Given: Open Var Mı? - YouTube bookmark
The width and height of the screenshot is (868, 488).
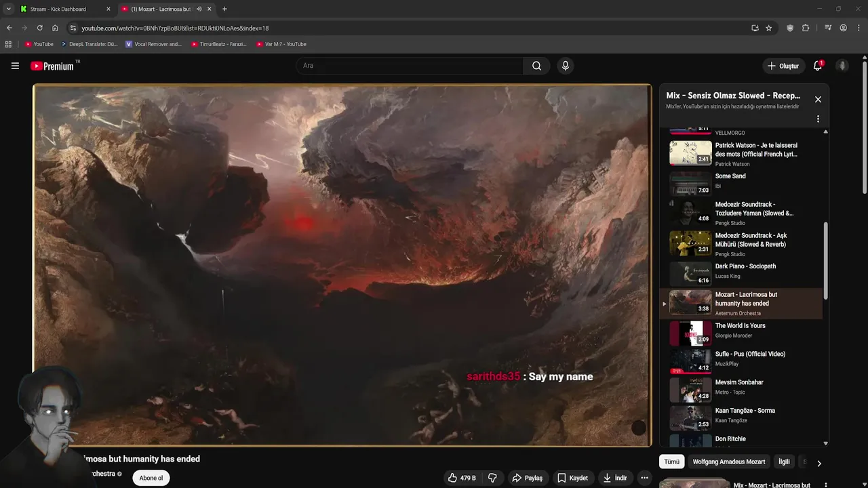Looking at the screenshot, I should [281, 44].
